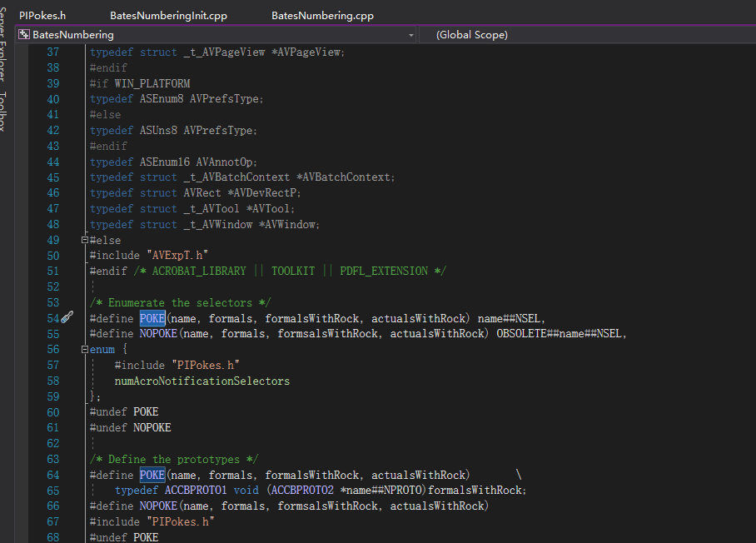Click the BatesNumbering project icon in the scope bar
Screen dimensions: 756x543
point(23,35)
